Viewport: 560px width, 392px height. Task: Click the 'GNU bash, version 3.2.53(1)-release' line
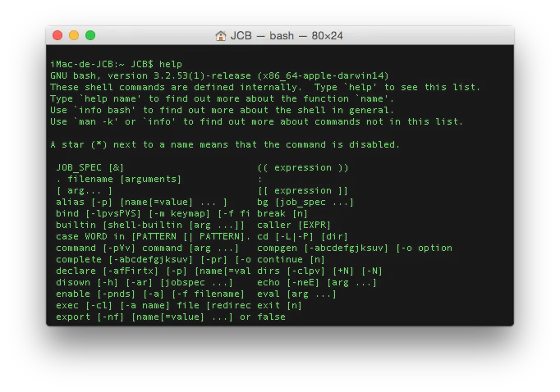click(x=219, y=75)
